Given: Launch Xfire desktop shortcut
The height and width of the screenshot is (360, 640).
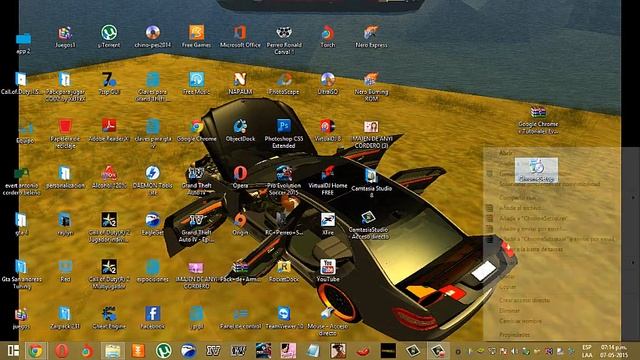Looking at the screenshot, I should click(327, 224).
